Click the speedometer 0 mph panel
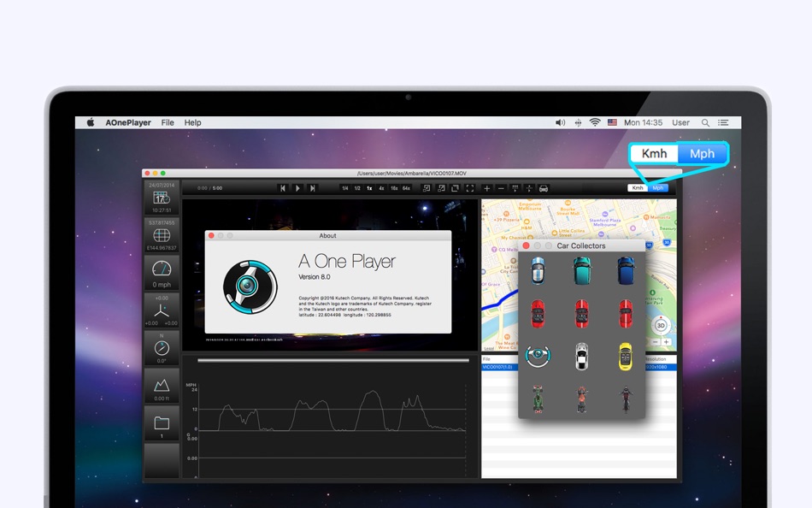Image resolution: width=812 pixels, height=508 pixels. 162,273
